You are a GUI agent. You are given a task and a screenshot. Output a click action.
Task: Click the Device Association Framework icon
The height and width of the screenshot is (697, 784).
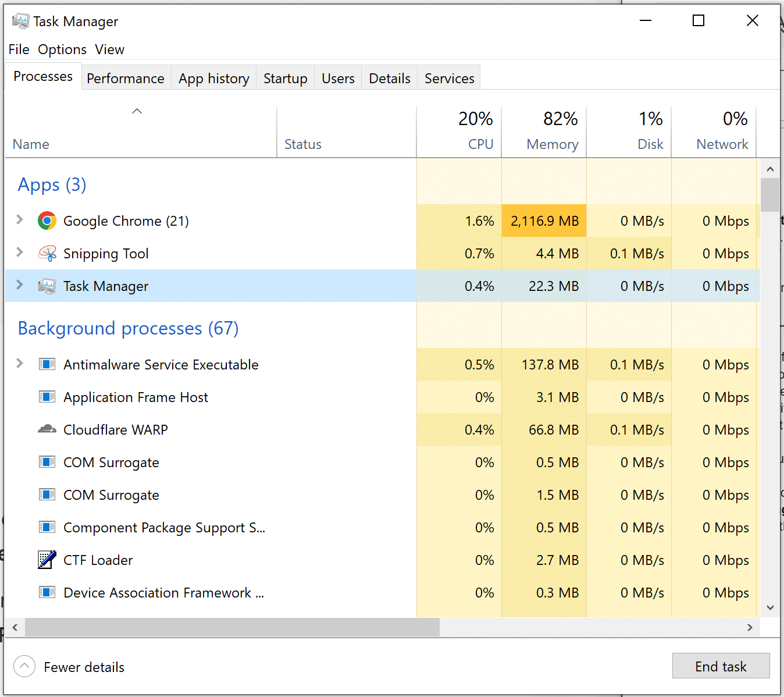(47, 593)
